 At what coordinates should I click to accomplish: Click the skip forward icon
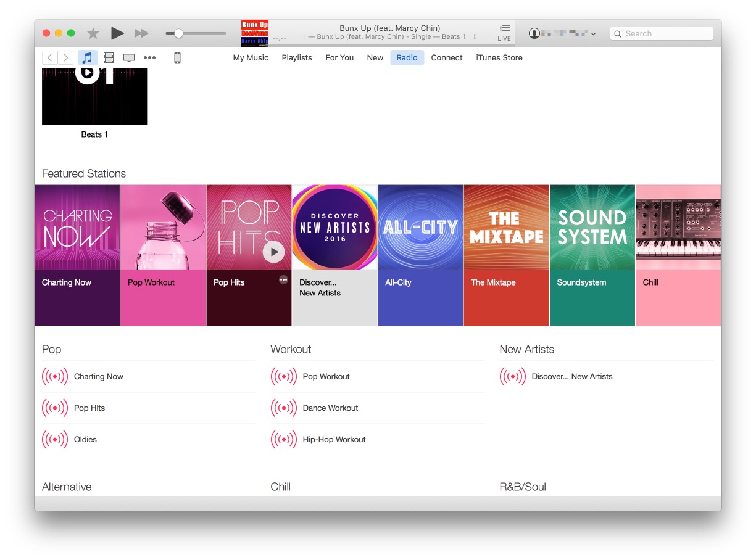point(141,33)
